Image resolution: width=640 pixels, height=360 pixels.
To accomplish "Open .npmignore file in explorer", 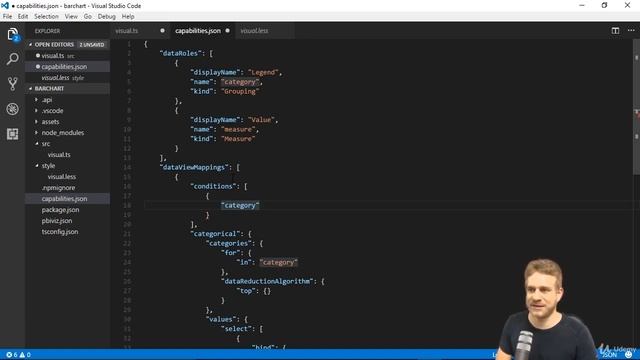I will [x=58, y=188].
